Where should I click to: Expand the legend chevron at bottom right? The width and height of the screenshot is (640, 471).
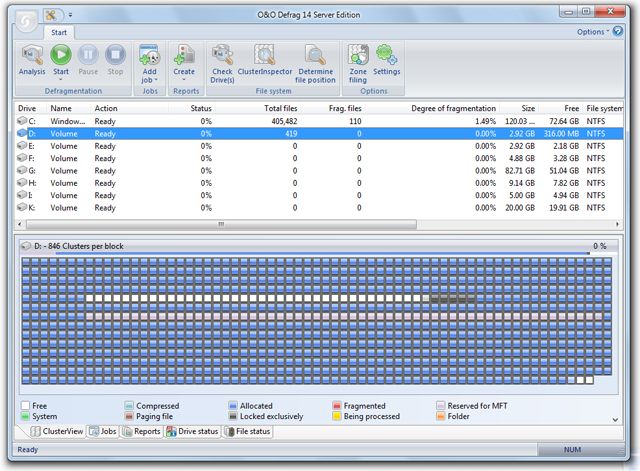[x=615, y=419]
